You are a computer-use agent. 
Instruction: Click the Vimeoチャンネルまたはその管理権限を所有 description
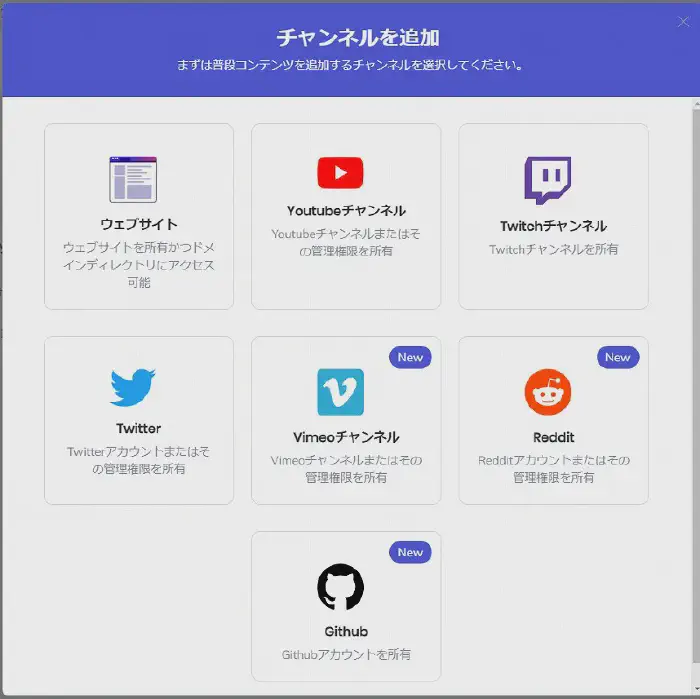coord(346,469)
